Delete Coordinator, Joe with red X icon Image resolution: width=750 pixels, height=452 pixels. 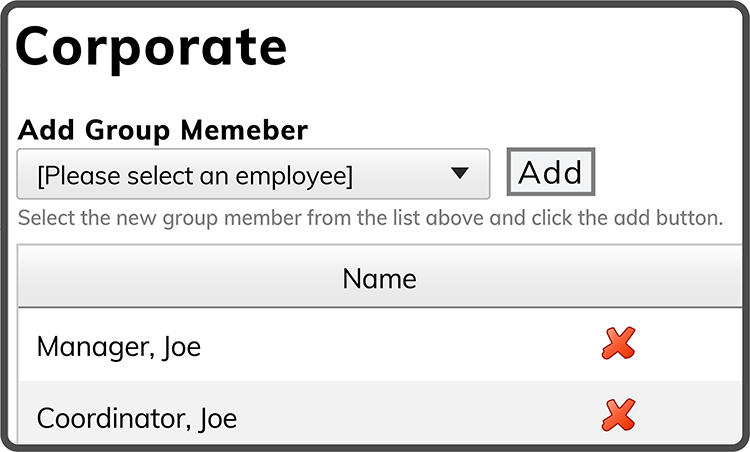click(618, 415)
